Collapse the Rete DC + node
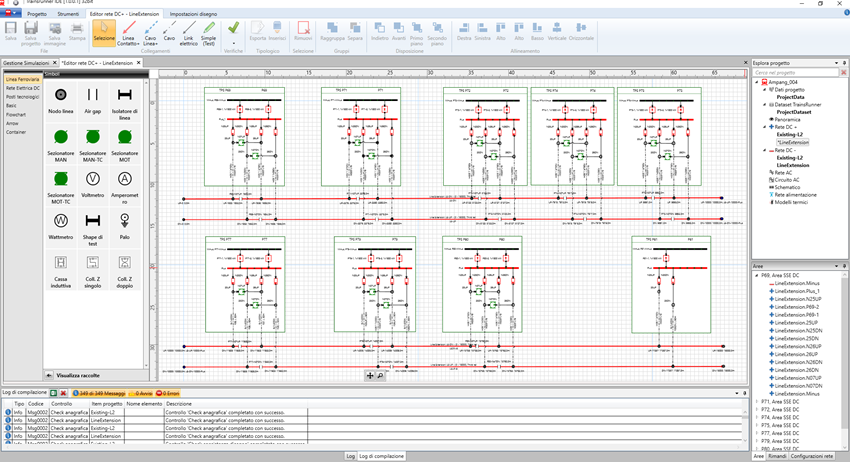The height and width of the screenshot is (462, 850). tap(765, 127)
